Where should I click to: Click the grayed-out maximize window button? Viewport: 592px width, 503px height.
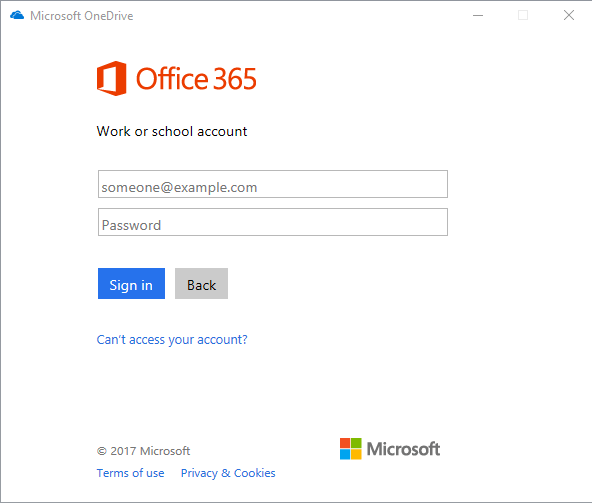523,15
